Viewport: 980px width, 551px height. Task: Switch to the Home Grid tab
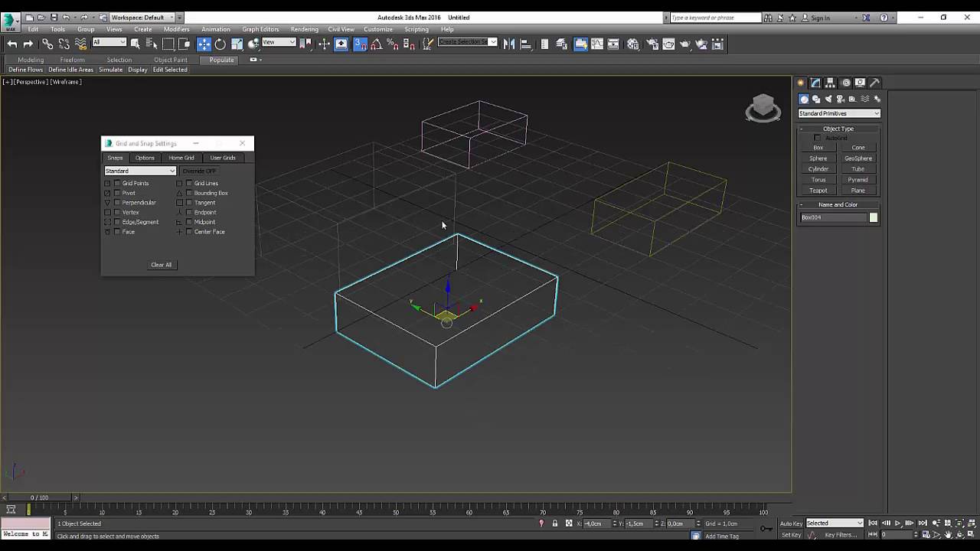tap(181, 158)
